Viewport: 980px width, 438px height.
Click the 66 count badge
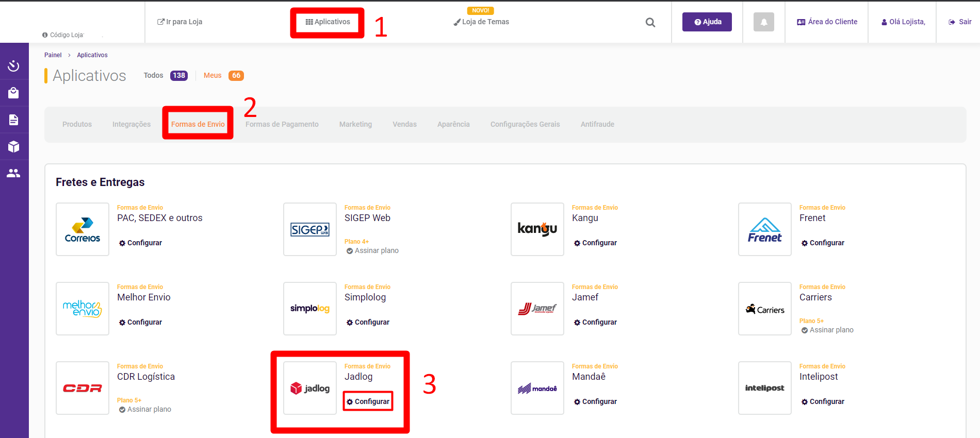236,75
